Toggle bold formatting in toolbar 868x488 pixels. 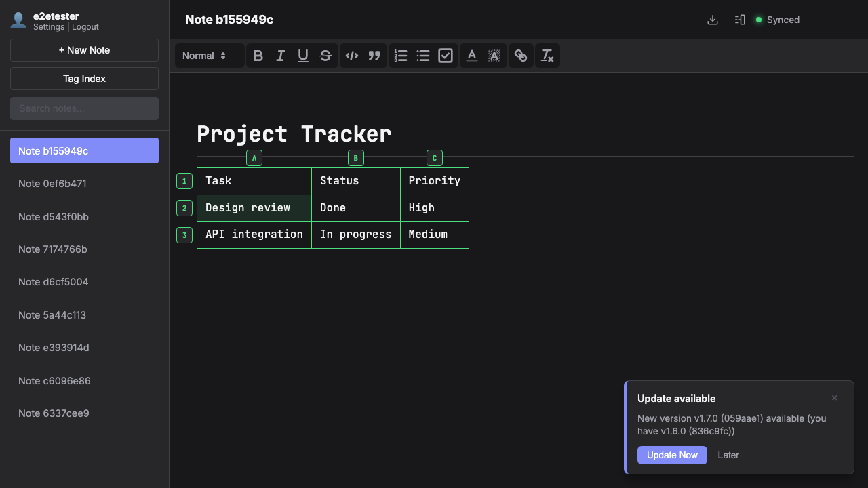(x=258, y=56)
